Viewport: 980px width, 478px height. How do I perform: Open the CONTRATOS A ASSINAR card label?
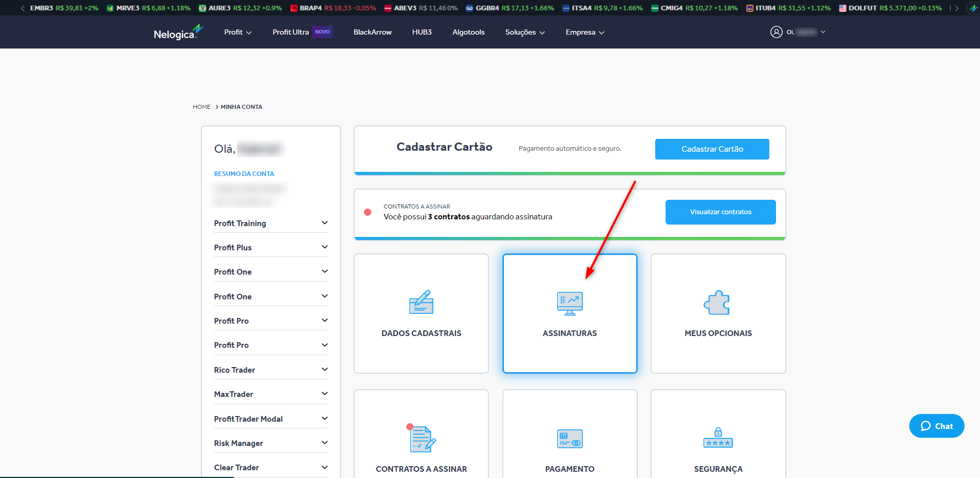click(421, 469)
